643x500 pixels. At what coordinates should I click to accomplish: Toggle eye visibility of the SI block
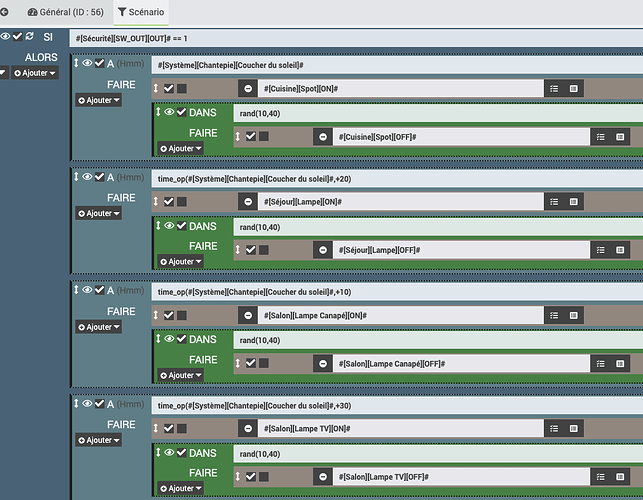[5, 36]
